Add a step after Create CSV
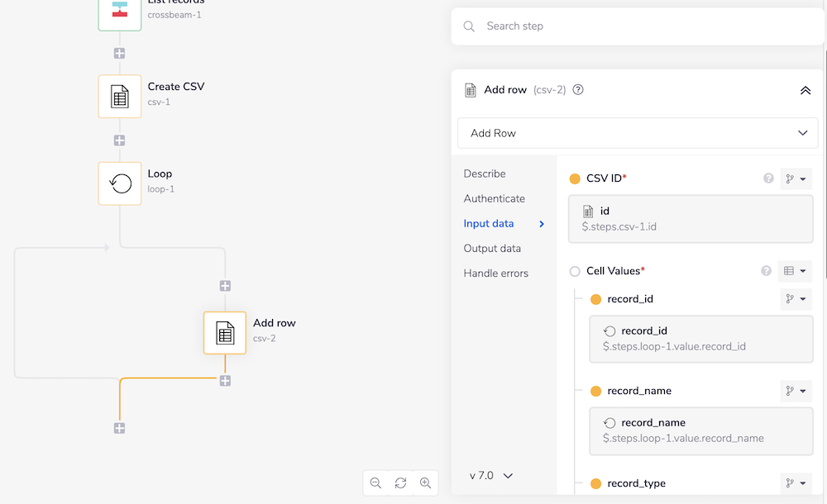Viewport: 827px width, 504px height. pos(120,140)
